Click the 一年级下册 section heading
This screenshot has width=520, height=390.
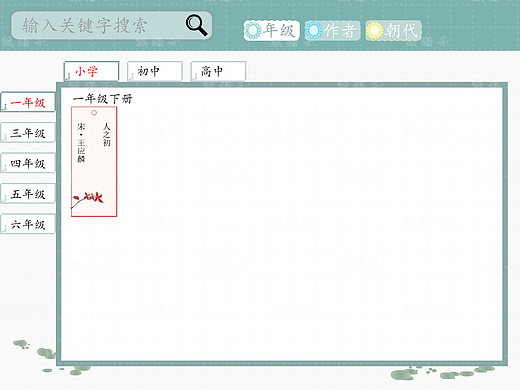point(103,99)
